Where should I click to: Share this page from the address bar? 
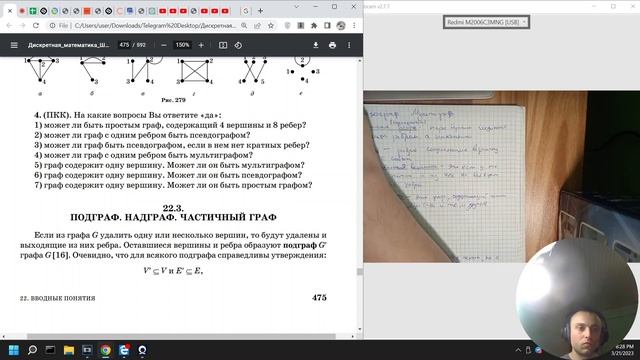[x=258, y=25]
